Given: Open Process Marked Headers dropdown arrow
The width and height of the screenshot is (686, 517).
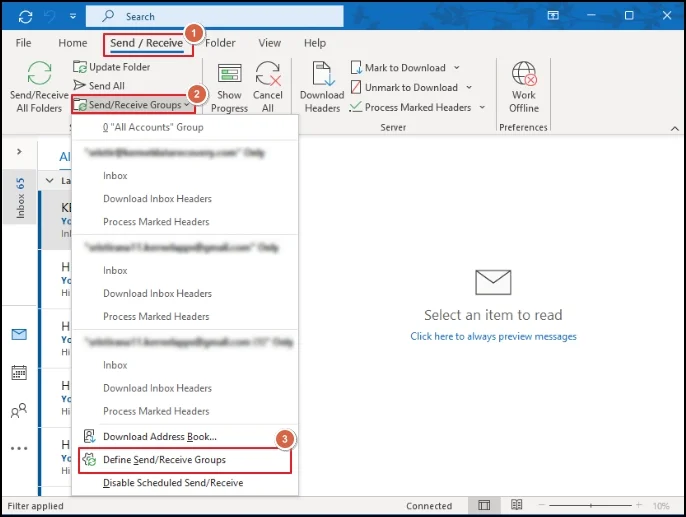Looking at the screenshot, I should click(482, 107).
